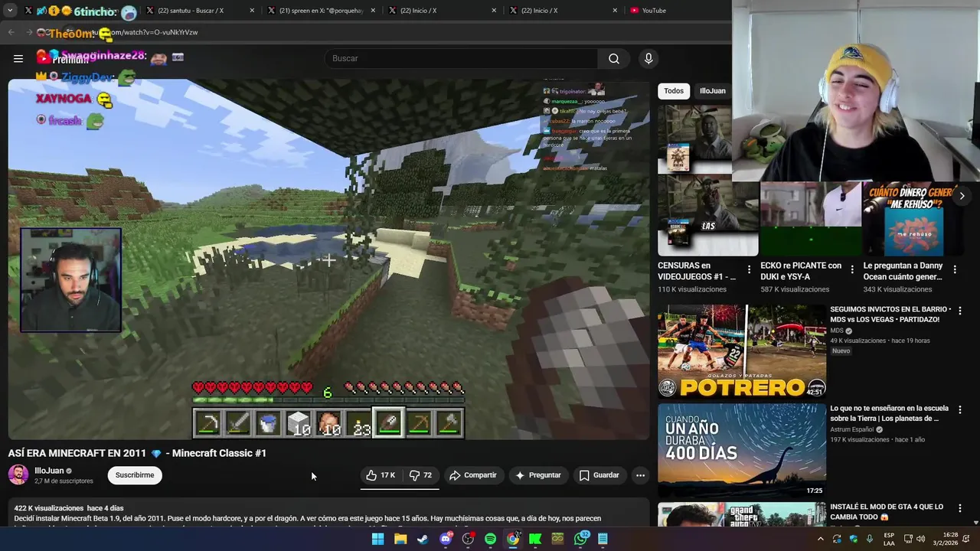Open IlloJuan channel avatar

click(x=18, y=475)
